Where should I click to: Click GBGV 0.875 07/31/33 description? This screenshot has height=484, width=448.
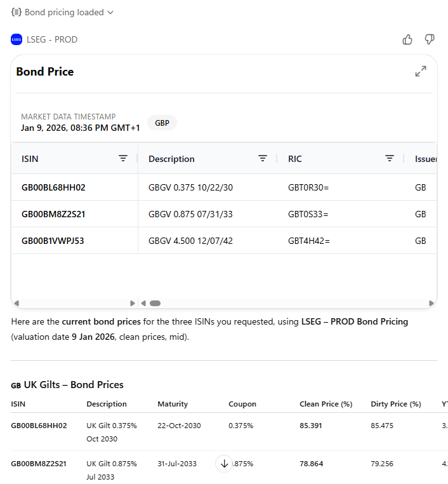click(x=190, y=214)
